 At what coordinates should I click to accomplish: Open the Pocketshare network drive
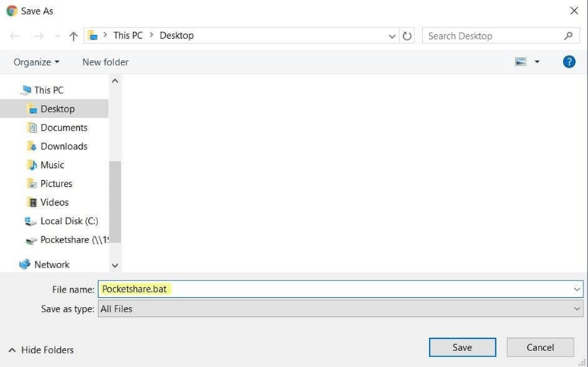74,239
